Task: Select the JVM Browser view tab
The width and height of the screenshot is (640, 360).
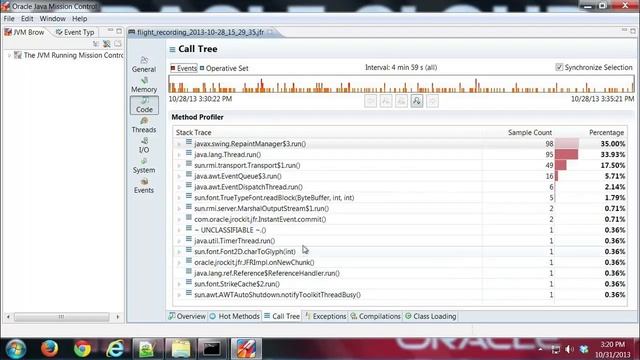Action: pos(24,32)
